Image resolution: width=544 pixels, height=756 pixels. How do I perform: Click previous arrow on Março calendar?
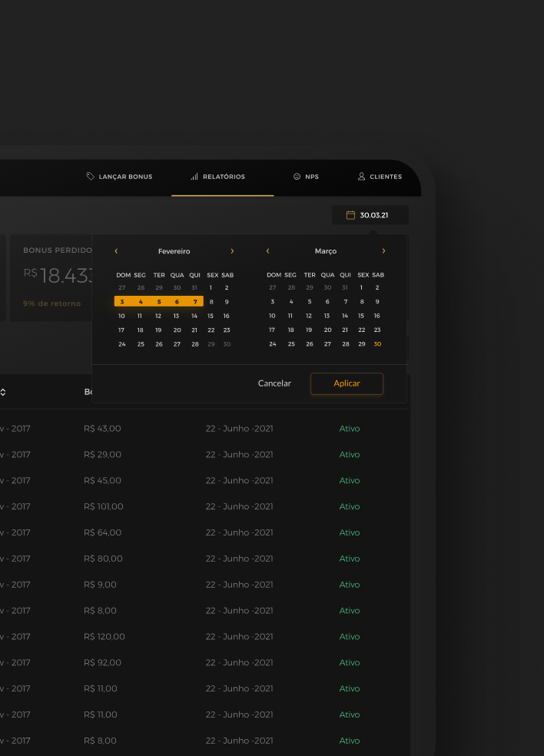tap(267, 251)
